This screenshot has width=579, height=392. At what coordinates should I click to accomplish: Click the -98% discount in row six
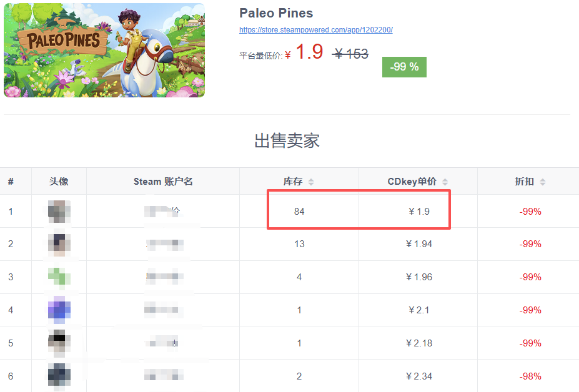(530, 376)
